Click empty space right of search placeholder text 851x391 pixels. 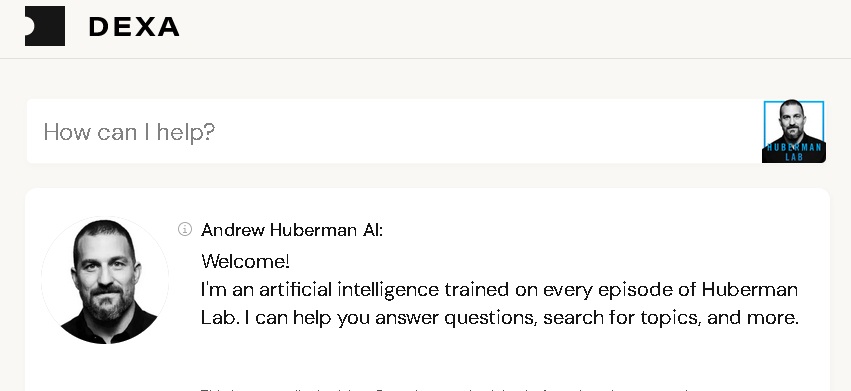(x=488, y=131)
